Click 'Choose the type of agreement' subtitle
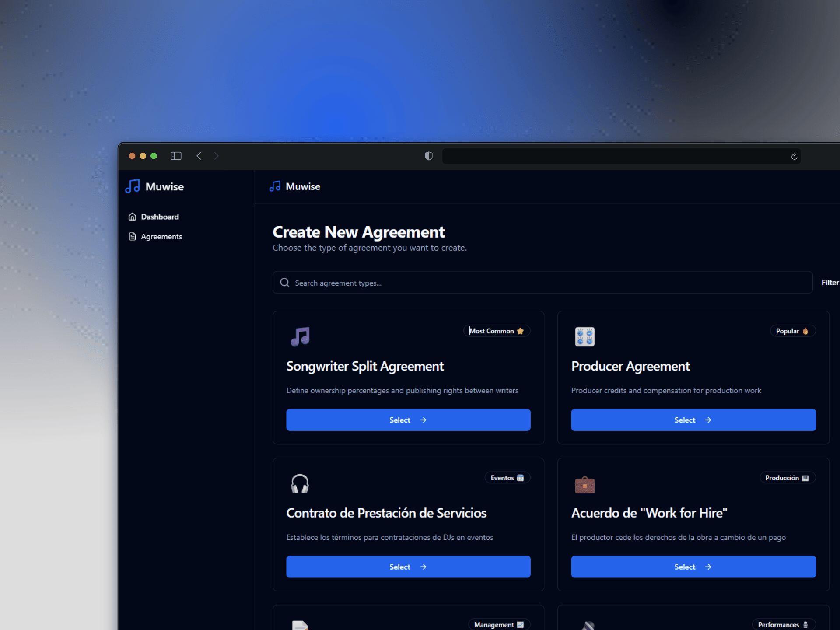The width and height of the screenshot is (840, 630). point(370,248)
